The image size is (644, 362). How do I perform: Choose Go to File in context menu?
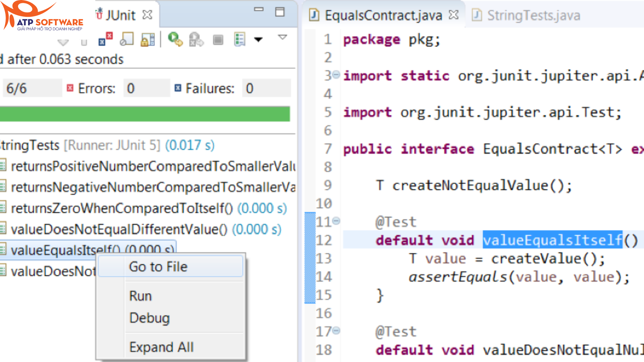click(158, 266)
